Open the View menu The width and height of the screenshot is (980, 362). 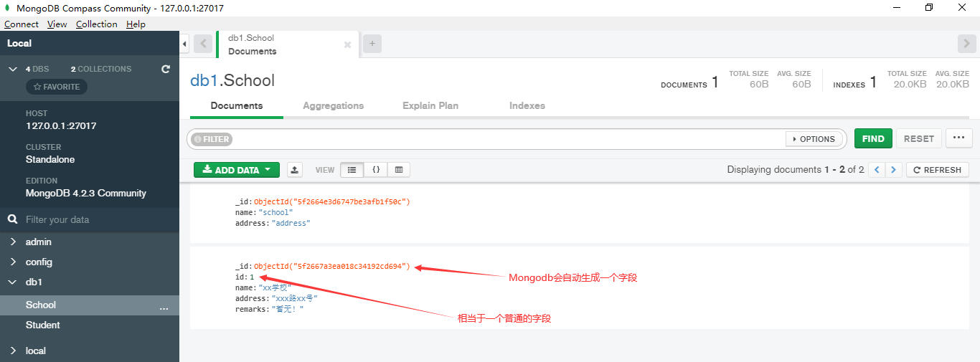pyautogui.click(x=57, y=24)
